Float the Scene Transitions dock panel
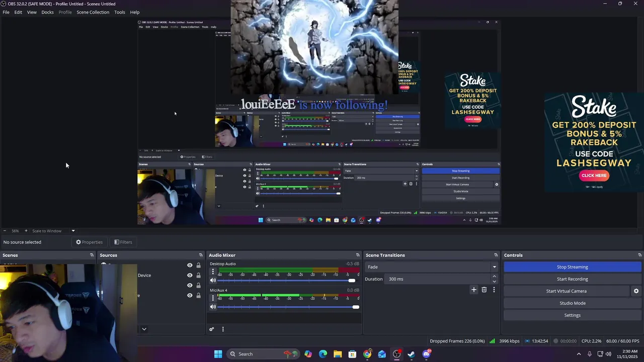644x362 pixels. pyautogui.click(x=496, y=255)
